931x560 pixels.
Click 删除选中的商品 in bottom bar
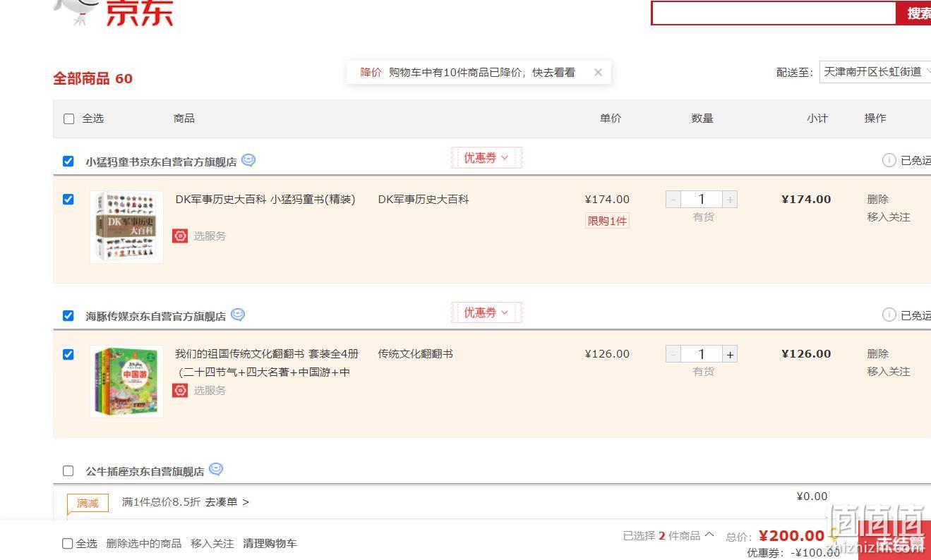click(144, 543)
